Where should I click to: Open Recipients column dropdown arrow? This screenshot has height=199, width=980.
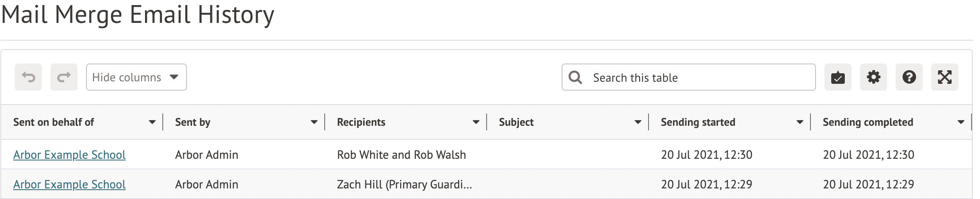476,122
